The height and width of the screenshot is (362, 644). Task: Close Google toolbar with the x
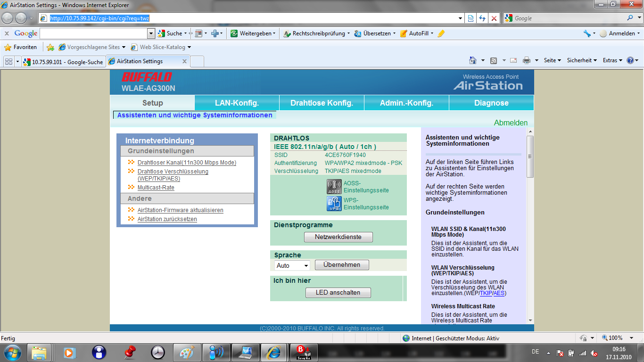[x=7, y=33]
